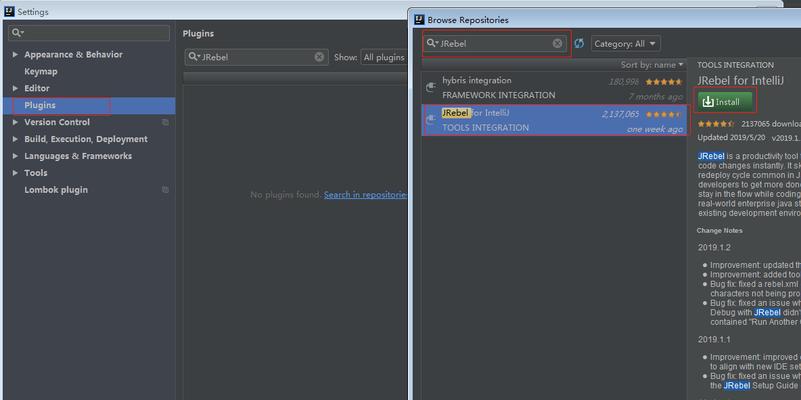This screenshot has height=400, width=801.
Task: Select Keymap in the settings tree
Action: (x=41, y=72)
